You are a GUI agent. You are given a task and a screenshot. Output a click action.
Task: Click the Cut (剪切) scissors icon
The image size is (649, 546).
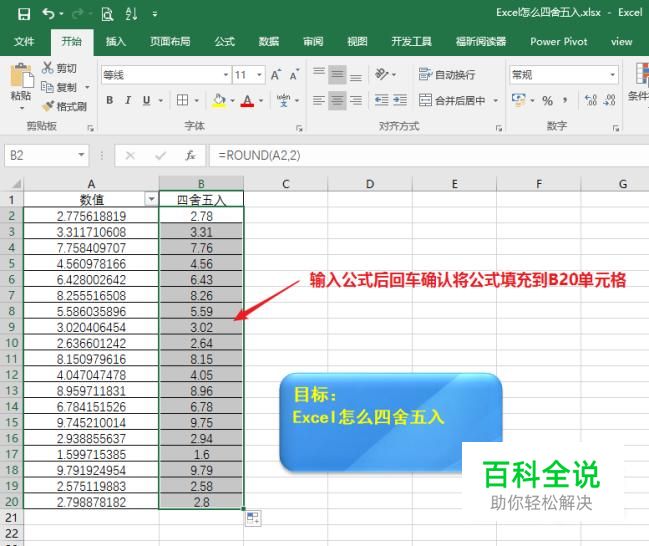(x=48, y=67)
